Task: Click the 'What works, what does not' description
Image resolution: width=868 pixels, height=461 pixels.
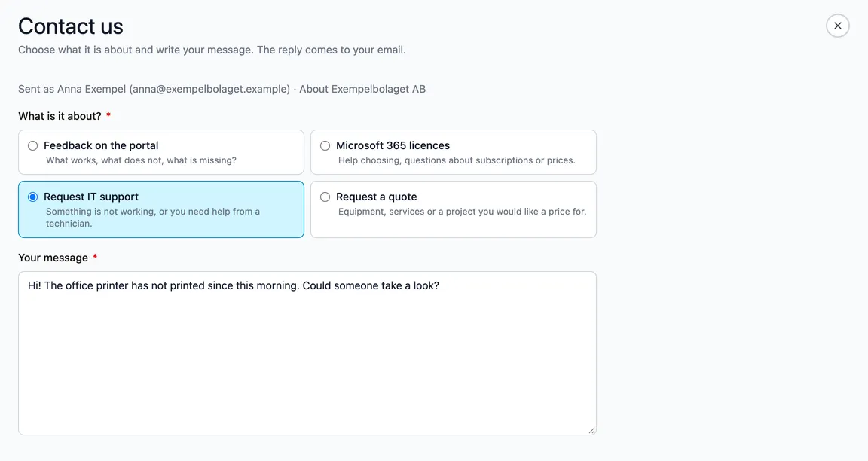Action: (141, 160)
